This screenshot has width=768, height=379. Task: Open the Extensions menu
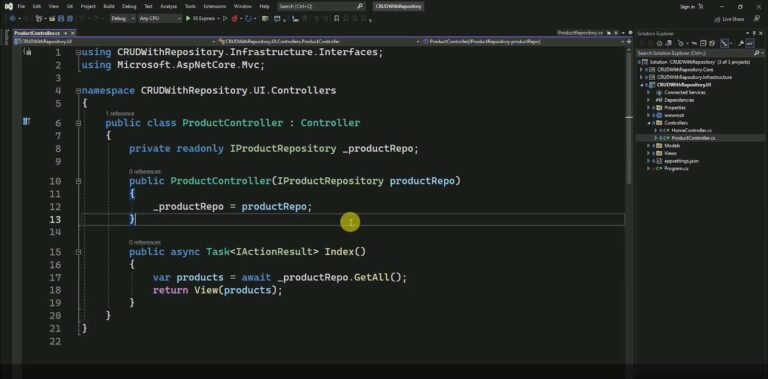[x=215, y=7]
